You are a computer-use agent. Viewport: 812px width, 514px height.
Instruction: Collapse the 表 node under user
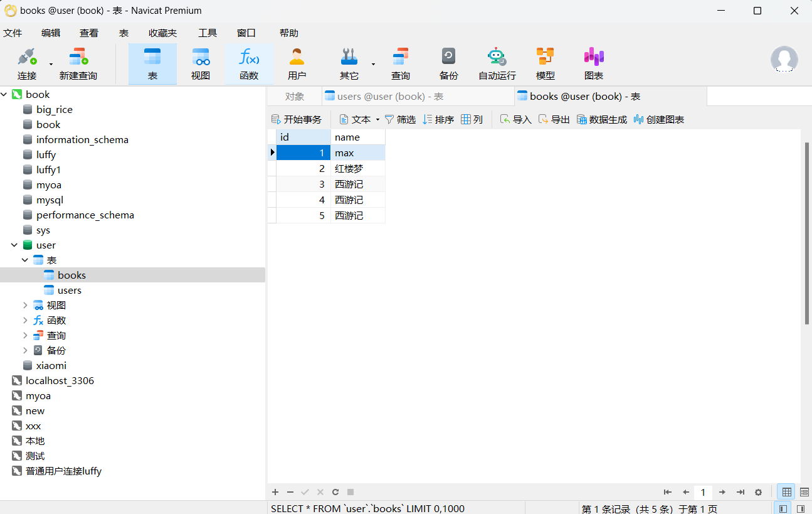click(25, 260)
